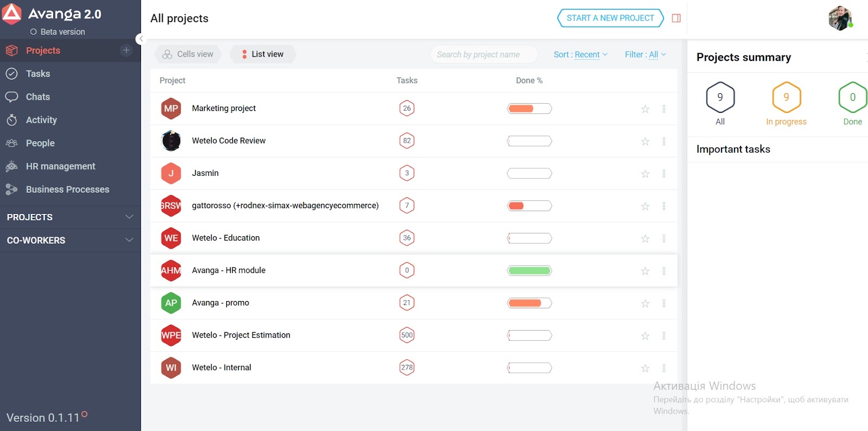Show In progress projects in summary
868x431 pixels.
coord(786,104)
